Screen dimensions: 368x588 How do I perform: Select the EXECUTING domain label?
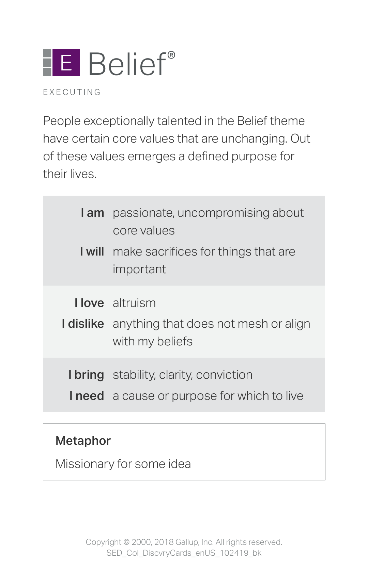(72, 92)
